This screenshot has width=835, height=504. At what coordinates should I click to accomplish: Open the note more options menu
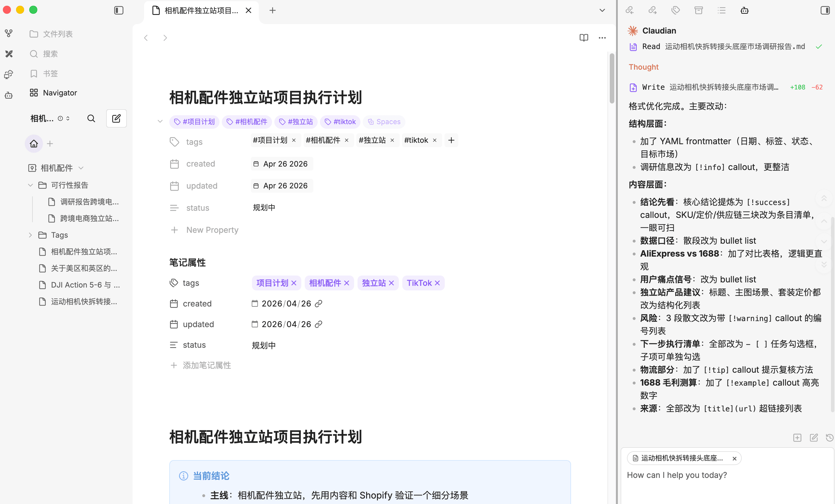602,38
